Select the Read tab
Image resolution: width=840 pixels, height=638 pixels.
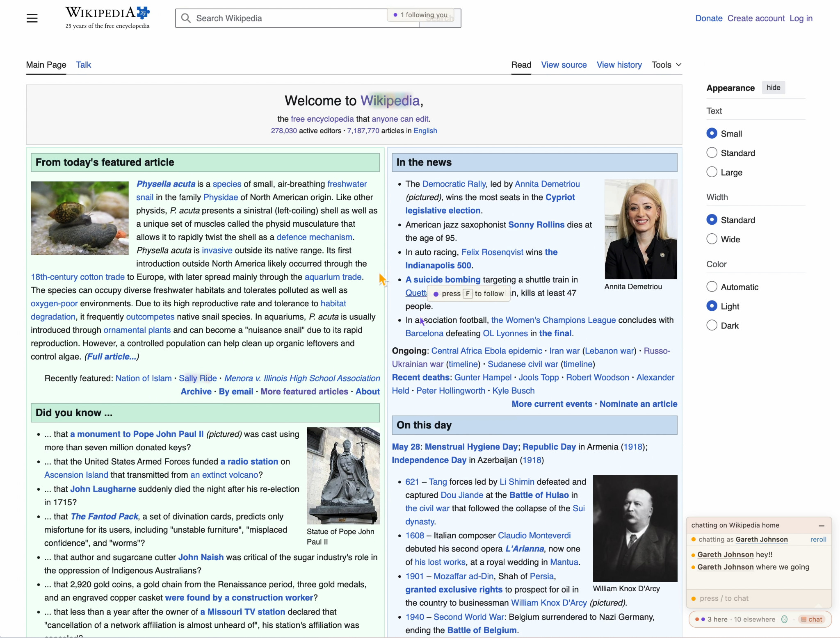pyautogui.click(x=521, y=65)
